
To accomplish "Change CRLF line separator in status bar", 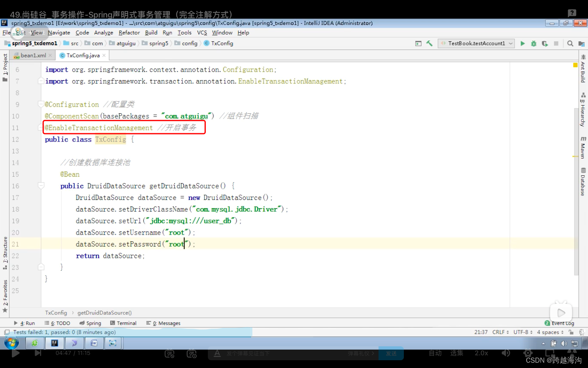I will [500, 332].
